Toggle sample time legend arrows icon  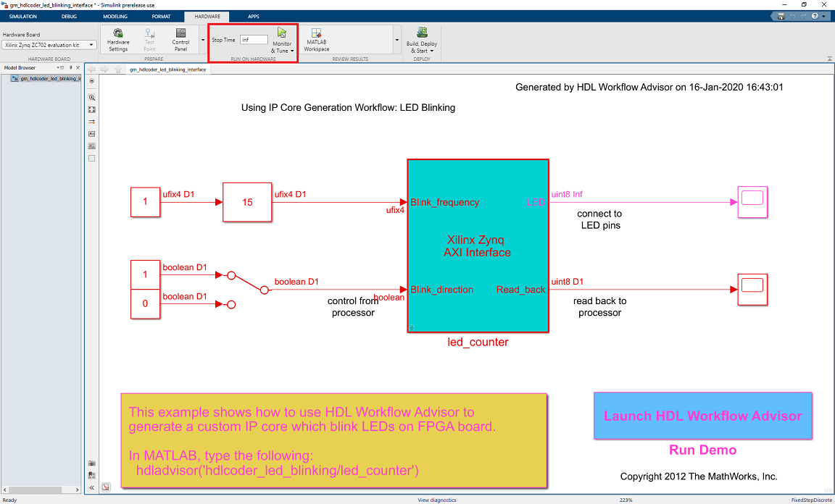(x=91, y=122)
